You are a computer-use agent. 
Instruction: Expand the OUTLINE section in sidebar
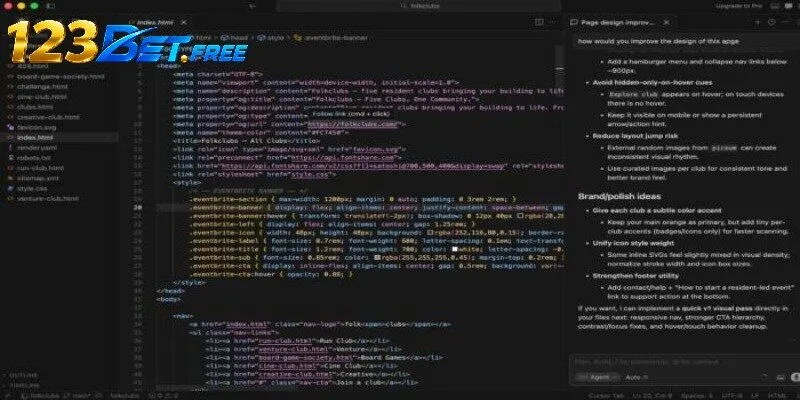click(x=23, y=376)
